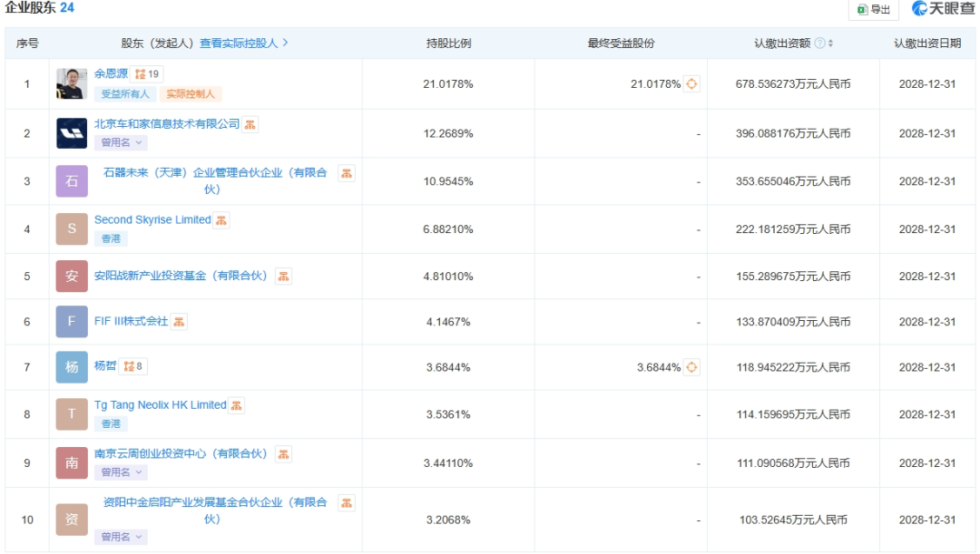The image size is (980, 554).
Task: Click the help question mark icon next to 认缴出资额
Action: (x=819, y=44)
